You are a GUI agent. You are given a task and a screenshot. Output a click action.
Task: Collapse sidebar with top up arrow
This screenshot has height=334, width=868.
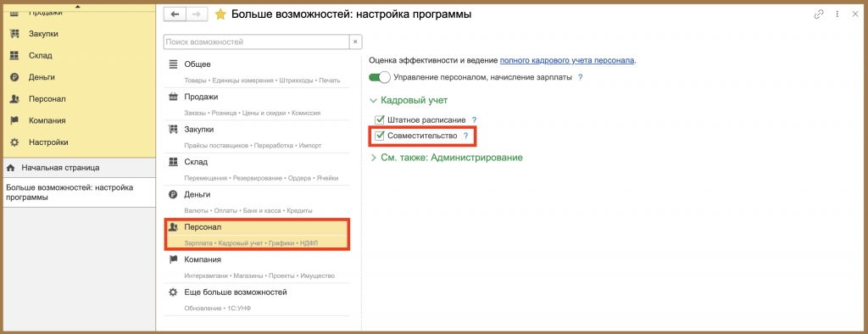point(77,6)
